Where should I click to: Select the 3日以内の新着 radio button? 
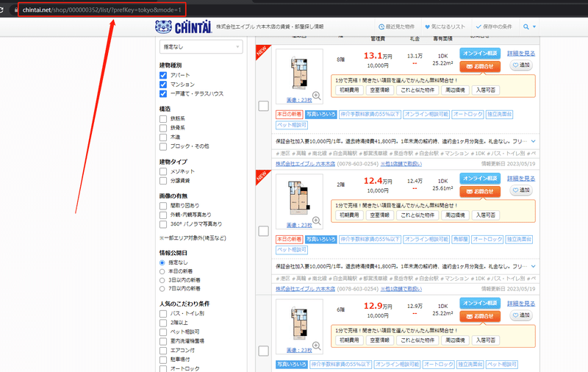(x=162, y=280)
